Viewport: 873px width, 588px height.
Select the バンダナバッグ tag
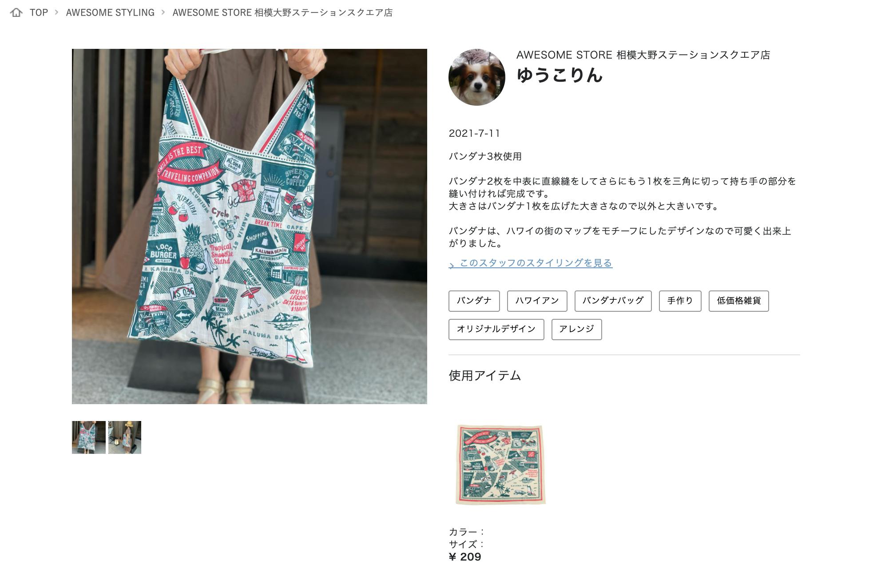coord(613,301)
